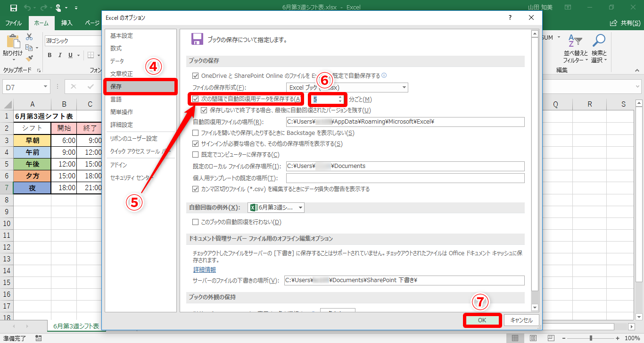The width and height of the screenshot is (644, 343).
Task: Open the 詳細情報 link
Action: pyautogui.click(x=205, y=270)
